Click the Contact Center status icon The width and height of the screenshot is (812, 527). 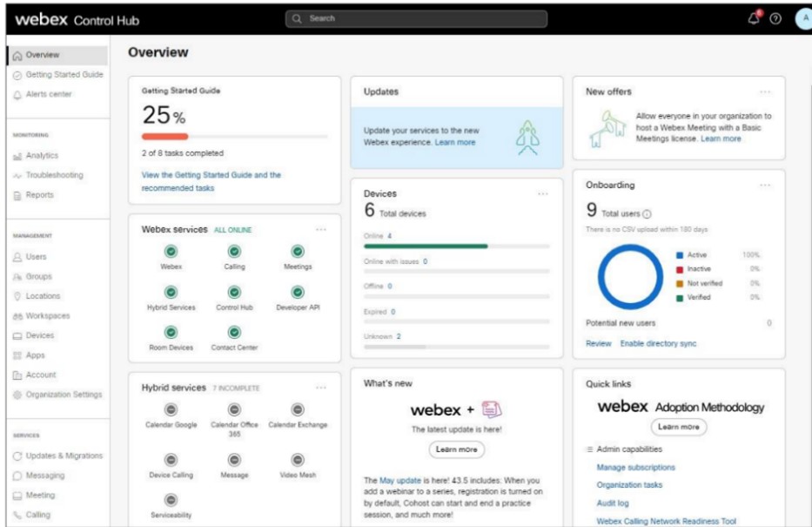pos(234,332)
